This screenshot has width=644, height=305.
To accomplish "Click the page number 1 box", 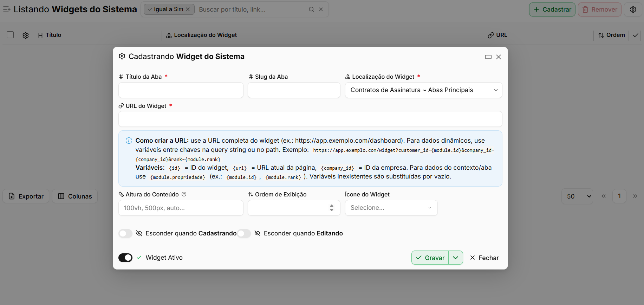I will click(619, 196).
